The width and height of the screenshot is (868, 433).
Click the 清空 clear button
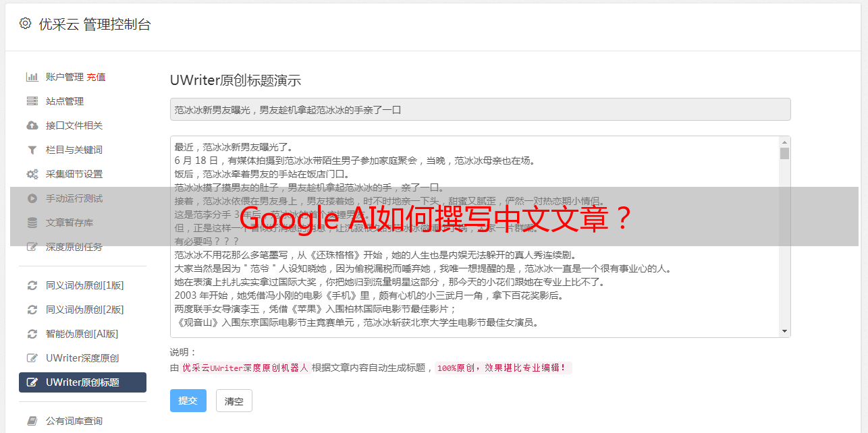234,401
